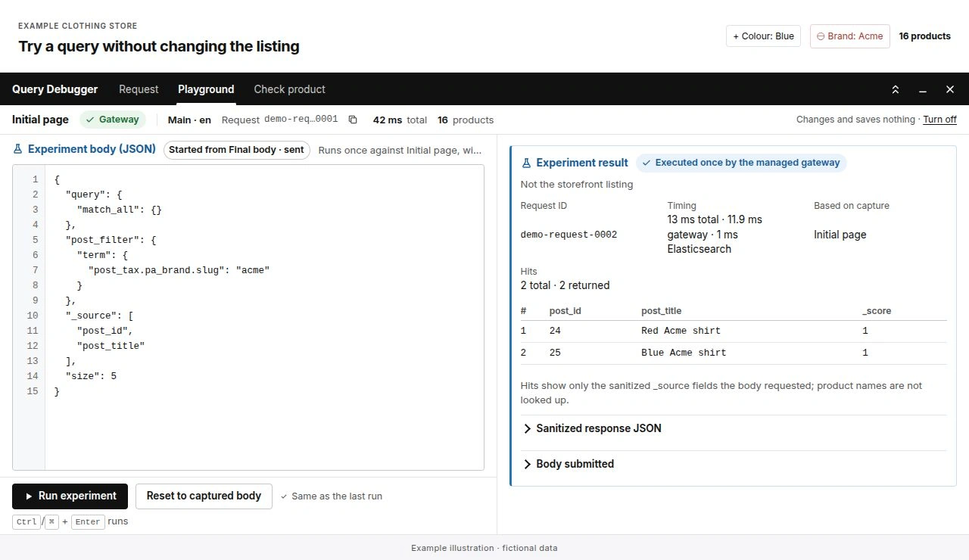Click the _score column header
Viewport: 969px width, 560px height.
click(x=877, y=311)
